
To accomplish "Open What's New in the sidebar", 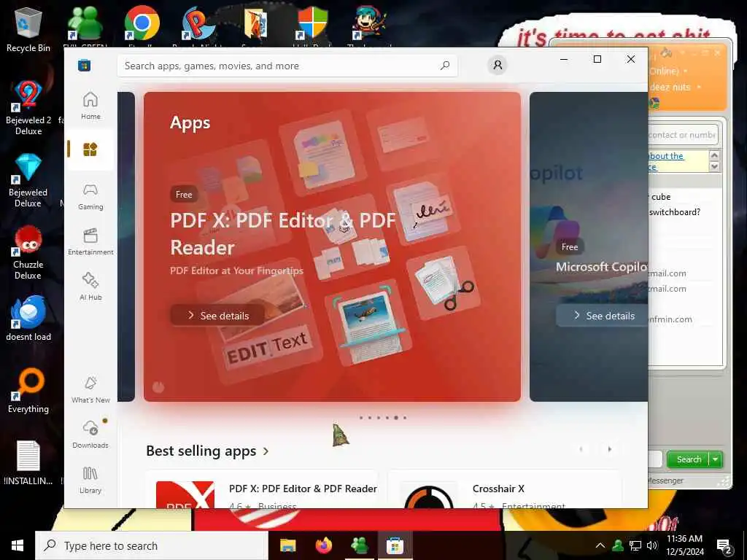I will click(x=90, y=390).
